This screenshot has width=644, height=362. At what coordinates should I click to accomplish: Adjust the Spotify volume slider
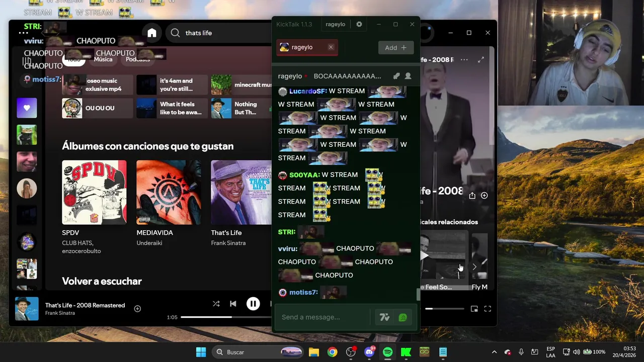point(445,309)
